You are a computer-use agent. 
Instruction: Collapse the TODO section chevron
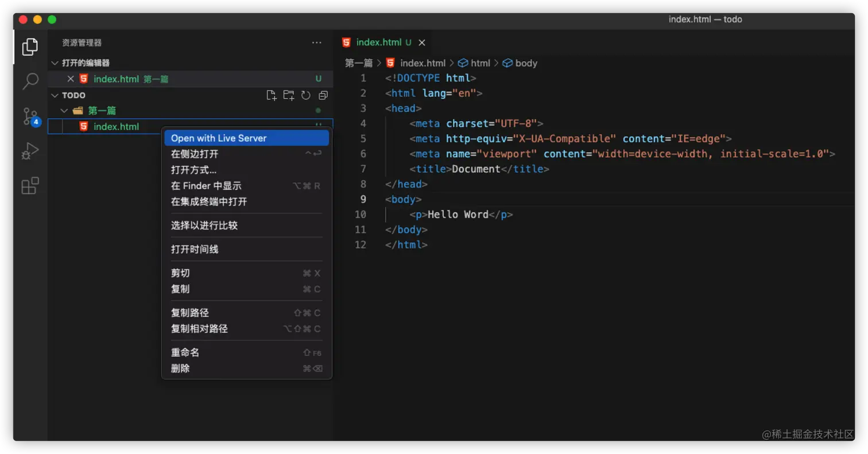(55, 95)
